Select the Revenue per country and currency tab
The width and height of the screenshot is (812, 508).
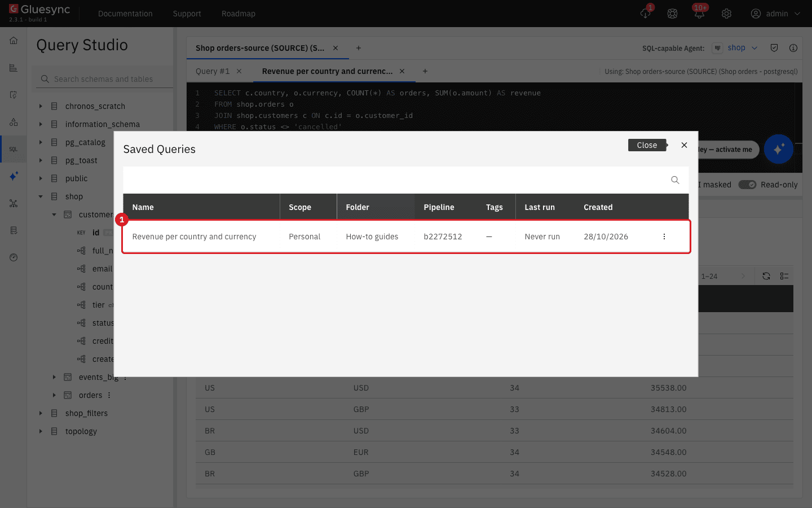click(x=327, y=71)
